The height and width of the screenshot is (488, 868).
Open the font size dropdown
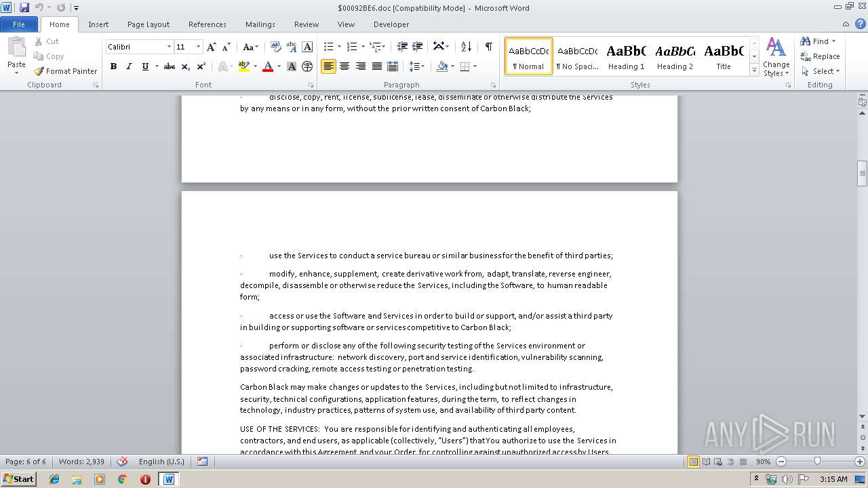[x=198, y=47]
